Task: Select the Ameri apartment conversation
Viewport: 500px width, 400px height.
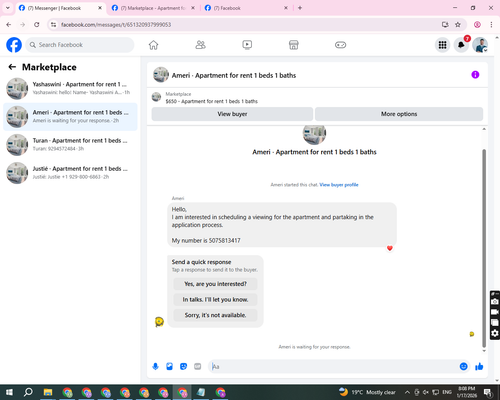Action: 70,117
